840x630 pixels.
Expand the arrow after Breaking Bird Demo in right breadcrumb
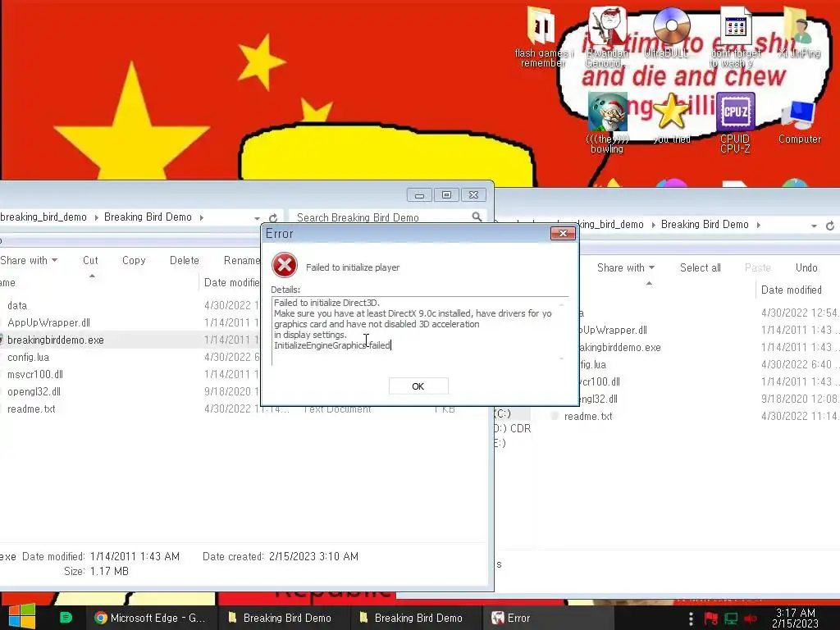(x=759, y=225)
